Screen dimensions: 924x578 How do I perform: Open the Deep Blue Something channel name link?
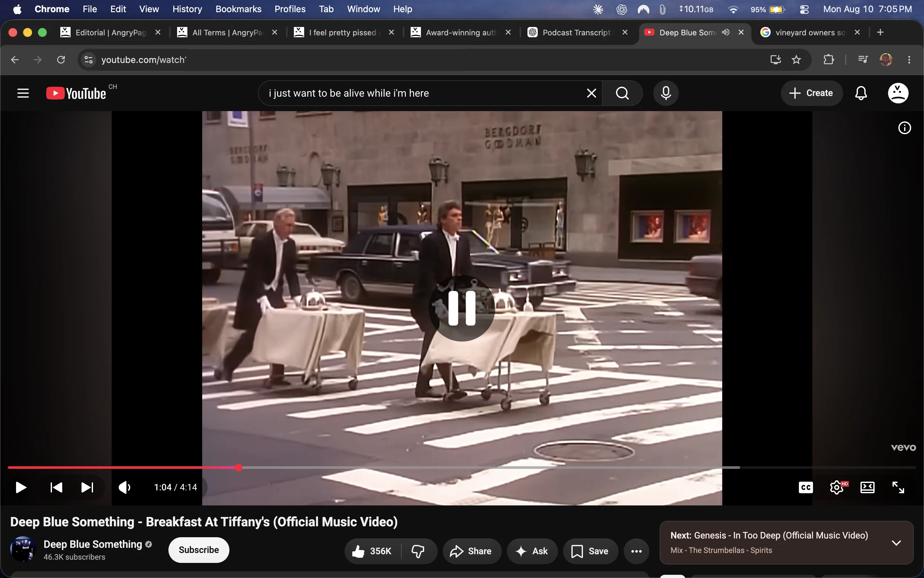click(93, 544)
